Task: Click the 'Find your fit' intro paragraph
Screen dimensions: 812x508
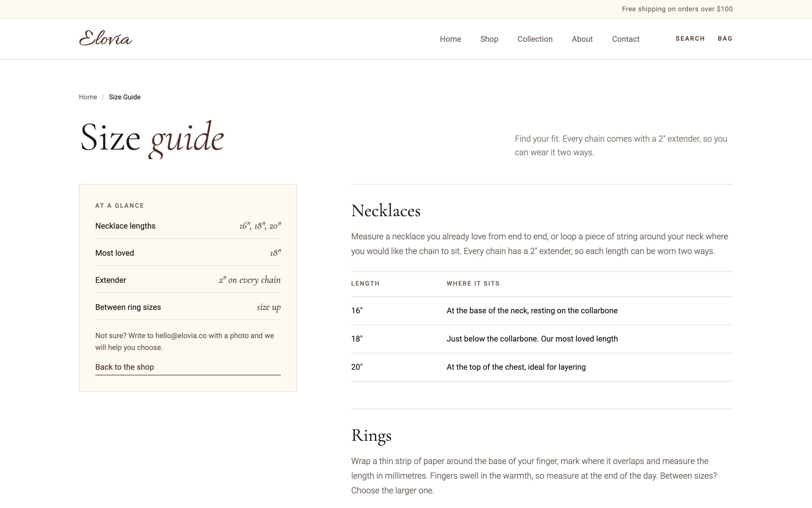Action: point(621,145)
